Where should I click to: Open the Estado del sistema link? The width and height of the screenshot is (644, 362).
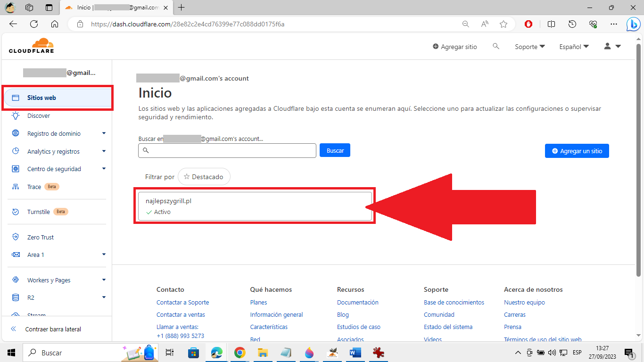point(448,327)
